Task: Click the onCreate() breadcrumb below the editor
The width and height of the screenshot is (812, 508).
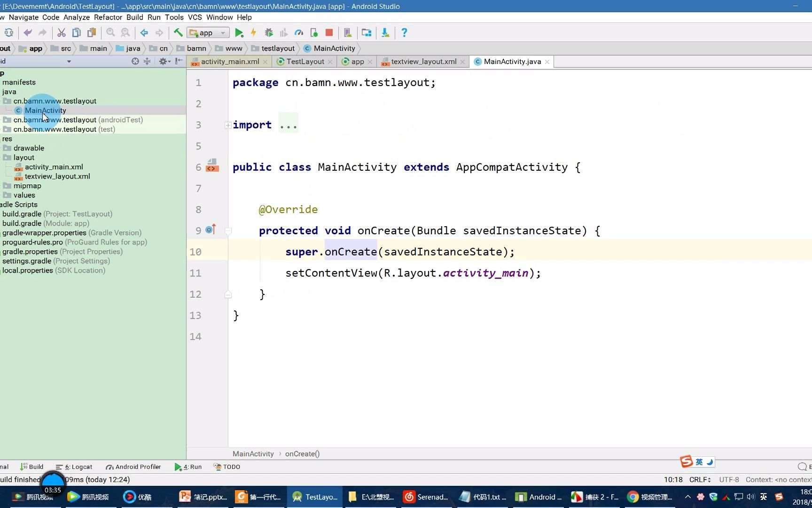Action: (x=302, y=454)
